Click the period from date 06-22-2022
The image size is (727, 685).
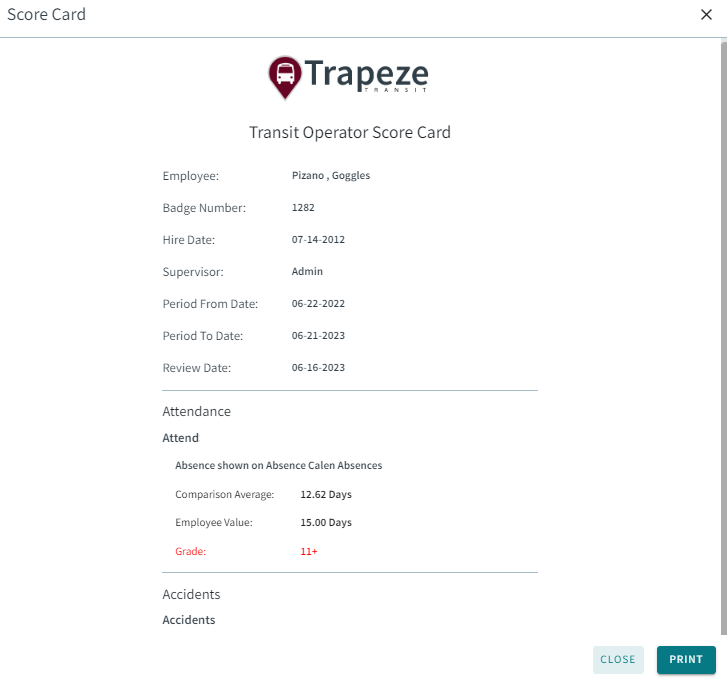318,304
